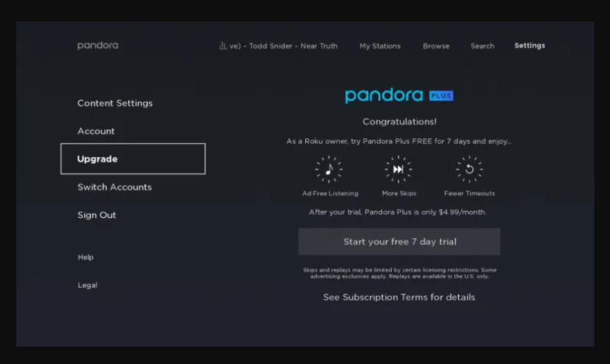
Task: Open the Help link
Action: [86, 257]
